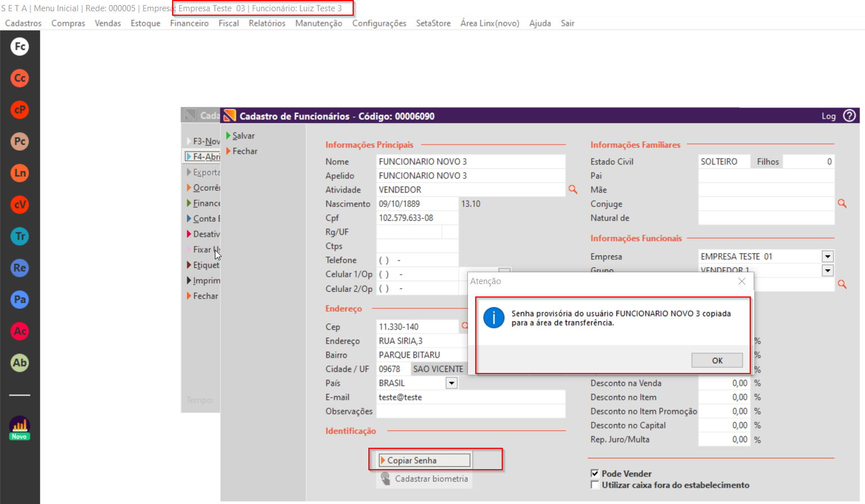Open the Ac sidebar shortcut
Viewport: 865px width, 504px height.
[20, 331]
